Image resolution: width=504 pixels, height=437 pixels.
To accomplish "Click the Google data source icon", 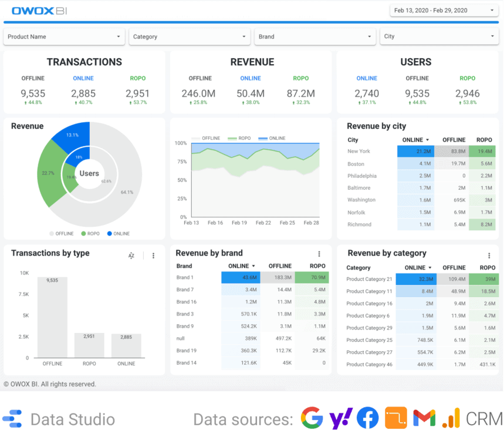I will 312,418.
